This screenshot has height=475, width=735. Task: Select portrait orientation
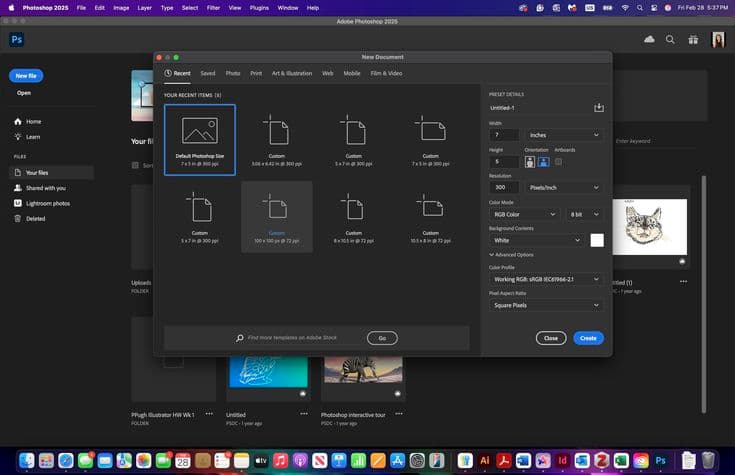530,161
